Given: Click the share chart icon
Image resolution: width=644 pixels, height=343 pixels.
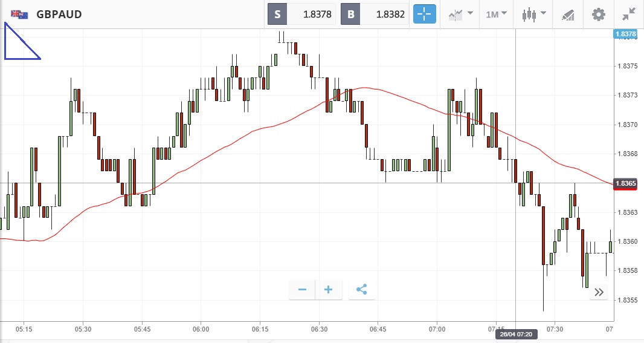Looking at the screenshot, I should click(361, 290).
